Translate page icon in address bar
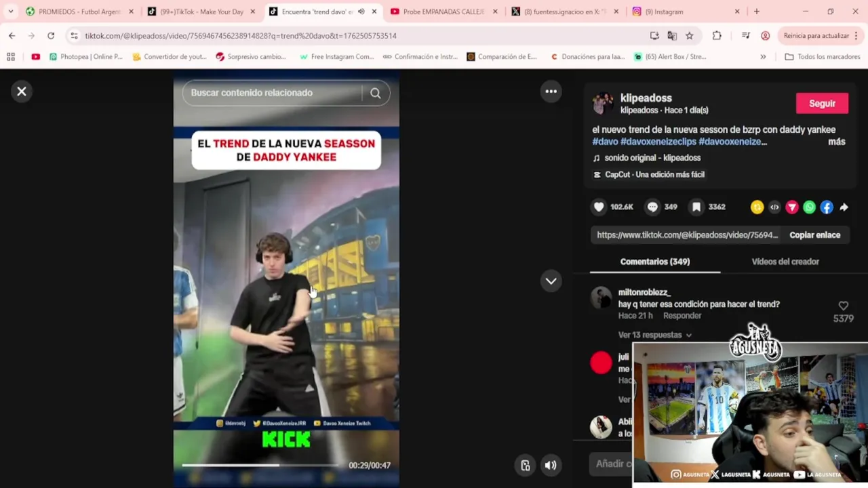This screenshot has width=868, height=488. (x=672, y=35)
